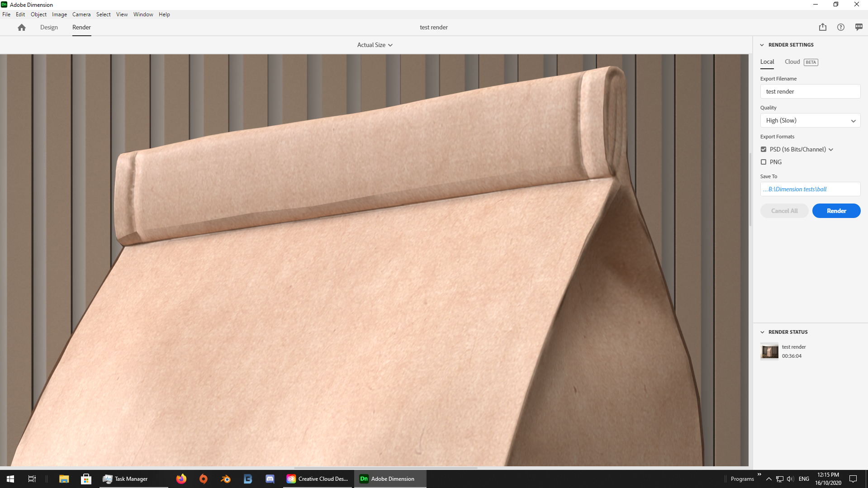
Task: Switch to the Design tab
Action: pyautogui.click(x=48, y=27)
